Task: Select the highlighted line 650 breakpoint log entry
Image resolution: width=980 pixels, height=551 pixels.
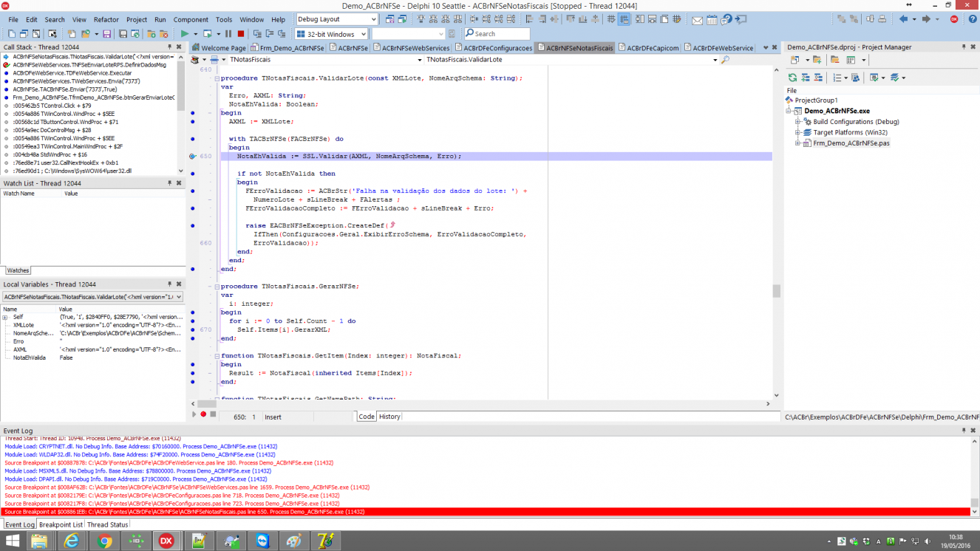Action: click(487, 512)
